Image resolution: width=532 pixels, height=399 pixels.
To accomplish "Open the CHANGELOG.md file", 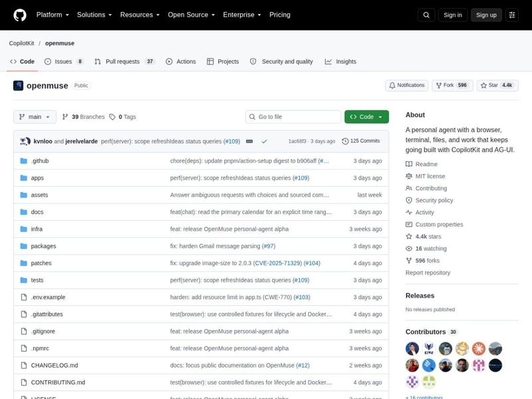I will 55,365.
